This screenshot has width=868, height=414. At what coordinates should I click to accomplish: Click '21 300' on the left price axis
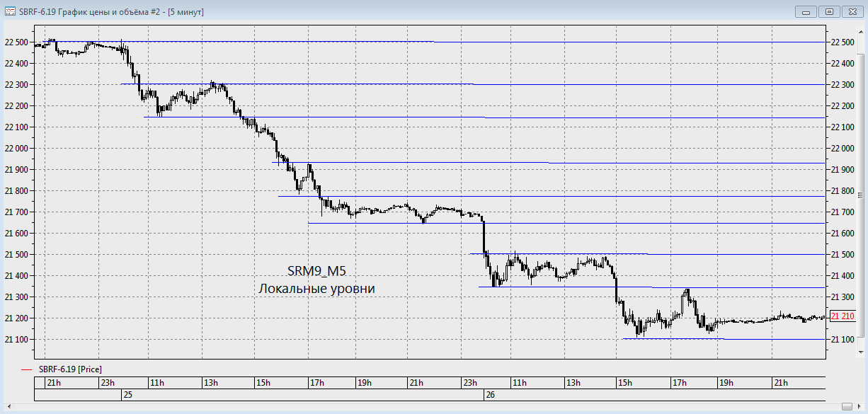tap(16, 297)
